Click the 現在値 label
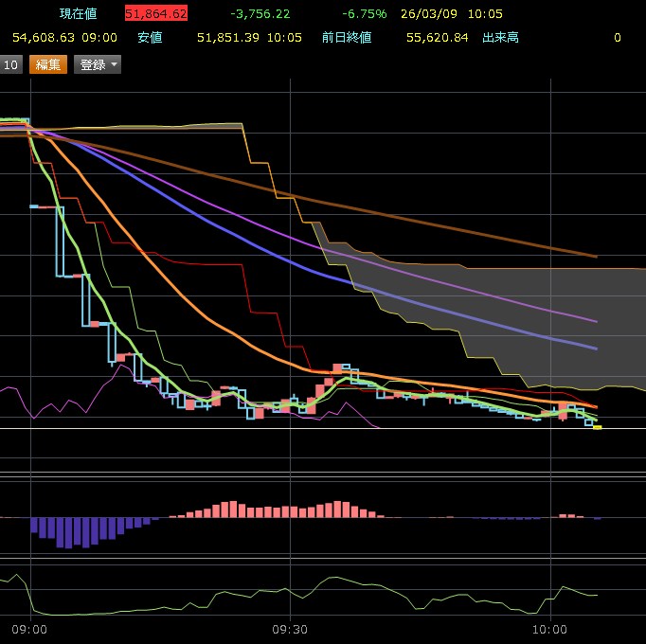Viewport: 646px width, 644px height. (78, 14)
